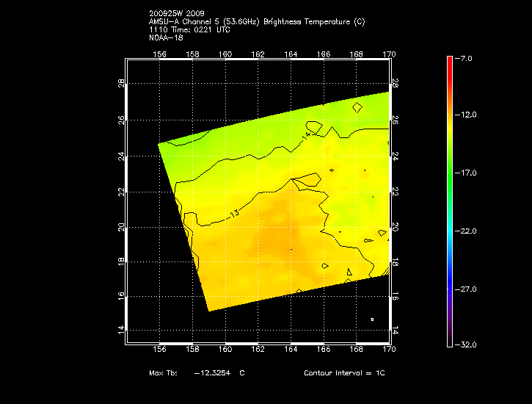Click the 'Max Tb: -12.3254 C' readout
This screenshot has width=532, height=404.
(x=197, y=373)
